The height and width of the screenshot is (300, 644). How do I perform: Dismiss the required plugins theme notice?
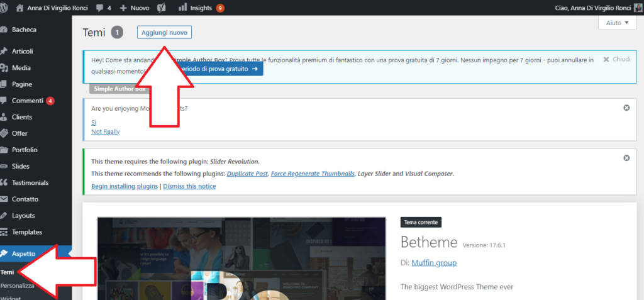coord(626,158)
